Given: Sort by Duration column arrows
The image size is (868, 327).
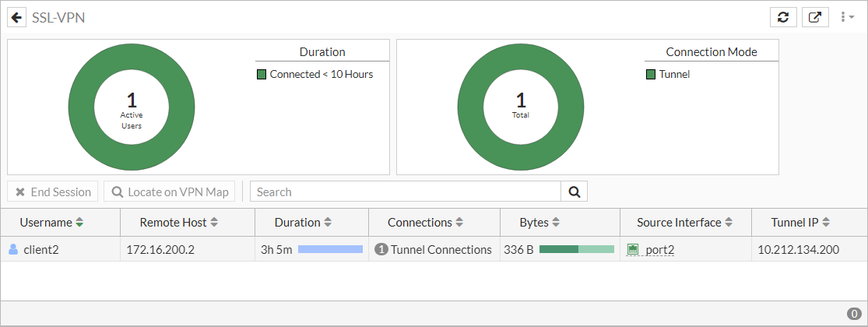Looking at the screenshot, I should point(328,223).
